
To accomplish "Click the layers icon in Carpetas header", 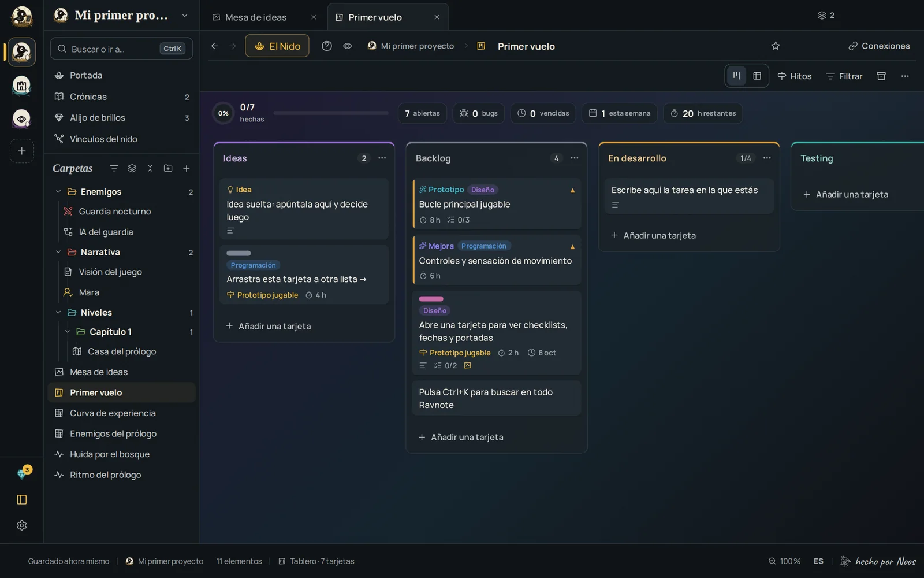I will 132,168.
